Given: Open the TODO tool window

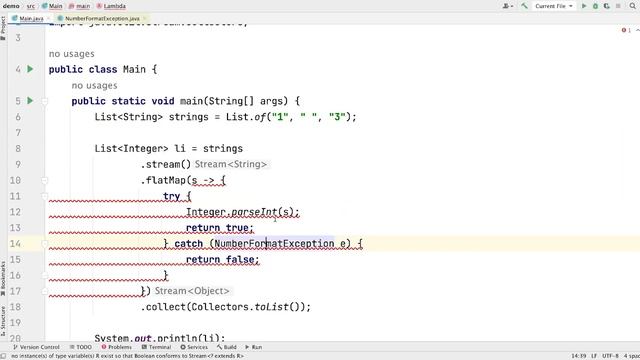Looking at the screenshot, I should [x=80, y=347].
